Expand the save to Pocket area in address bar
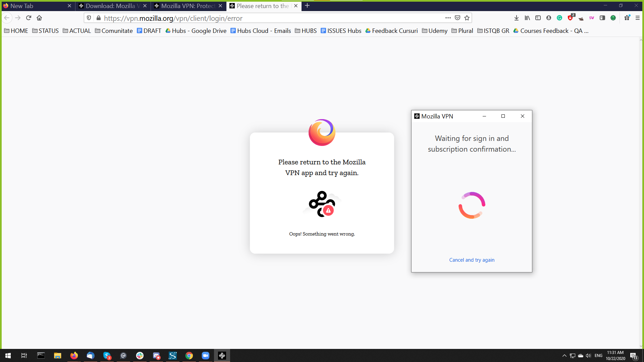 click(x=458, y=18)
